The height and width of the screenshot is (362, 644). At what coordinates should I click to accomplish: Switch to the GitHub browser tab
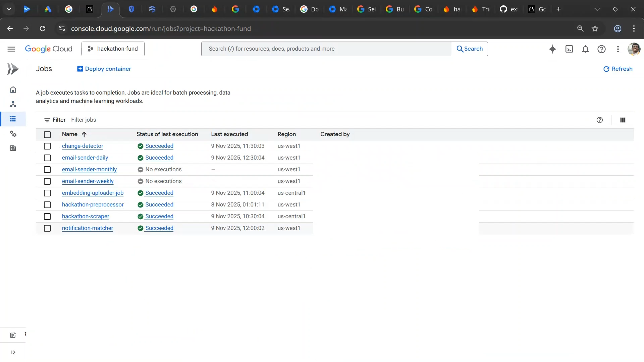pyautogui.click(x=508, y=9)
